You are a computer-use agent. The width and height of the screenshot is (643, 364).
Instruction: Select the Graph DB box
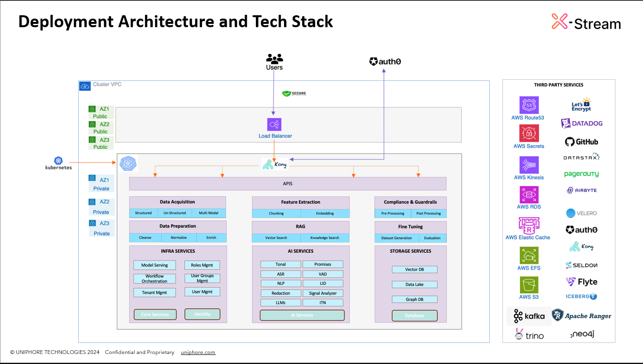point(414,299)
